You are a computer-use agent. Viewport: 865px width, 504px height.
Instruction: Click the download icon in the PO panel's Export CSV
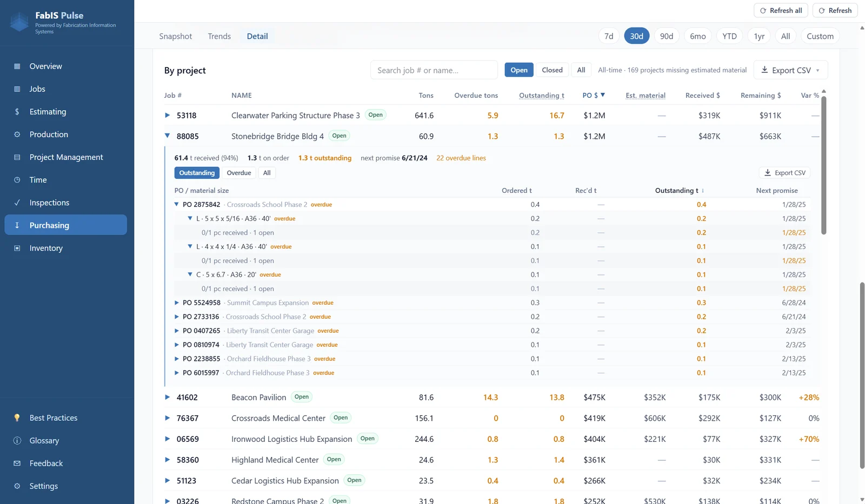767,172
